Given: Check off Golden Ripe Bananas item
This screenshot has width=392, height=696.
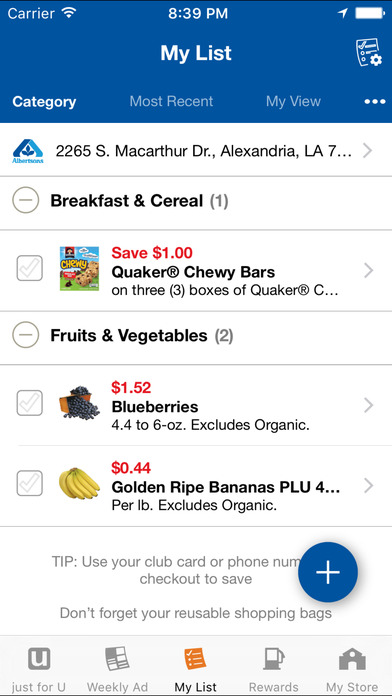Looking at the screenshot, I should (x=30, y=483).
